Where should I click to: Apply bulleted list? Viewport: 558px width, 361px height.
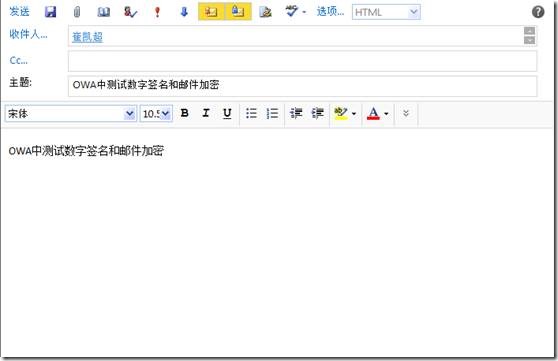(251, 114)
